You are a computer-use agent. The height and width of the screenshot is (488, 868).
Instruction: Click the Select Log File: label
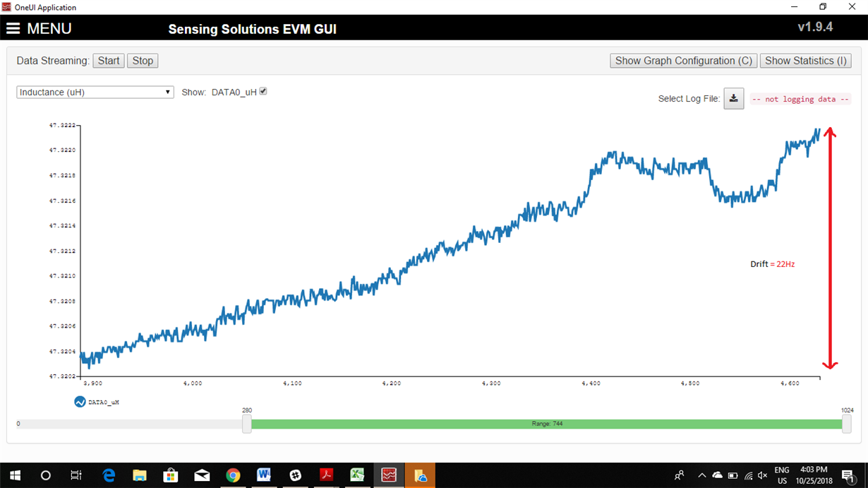click(x=689, y=99)
